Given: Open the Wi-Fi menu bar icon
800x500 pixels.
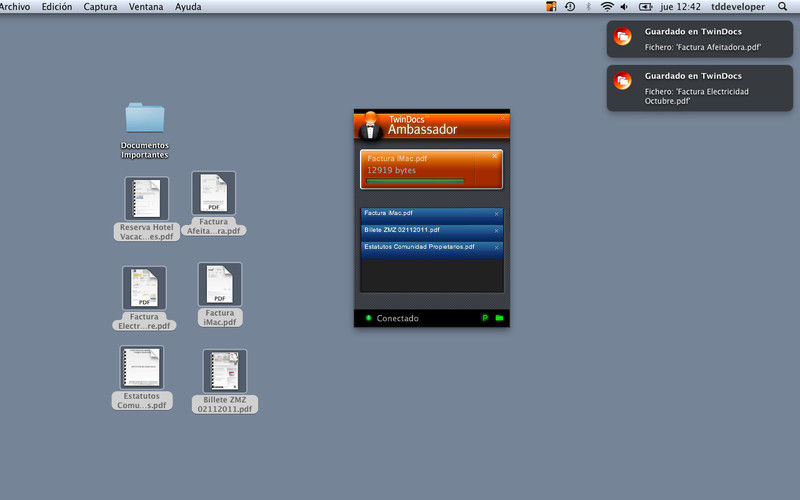Looking at the screenshot, I should pyautogui.click(x=607, y=7).
